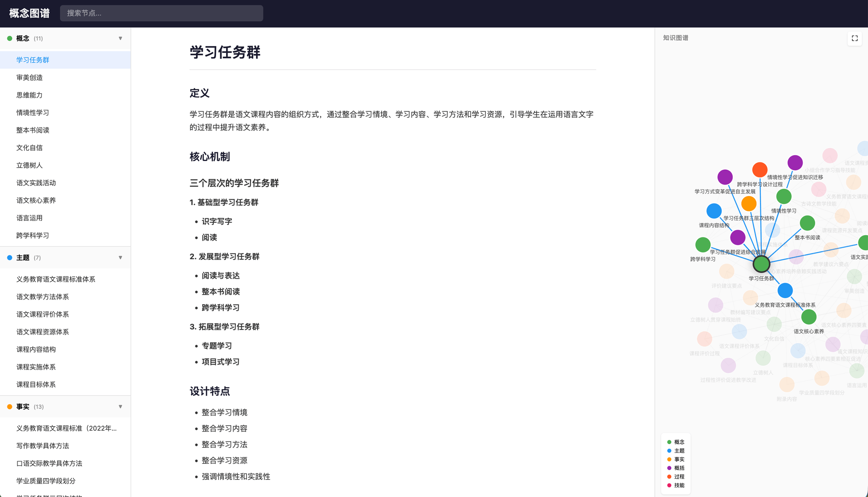Click the 定义 section heading
Image resolution: width=868 pixels, height=497 pixels.
click(x=200, y=93)
